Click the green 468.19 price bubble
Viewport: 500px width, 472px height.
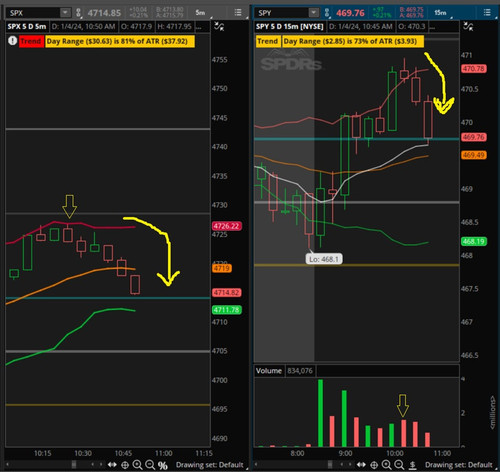[474, 241]
